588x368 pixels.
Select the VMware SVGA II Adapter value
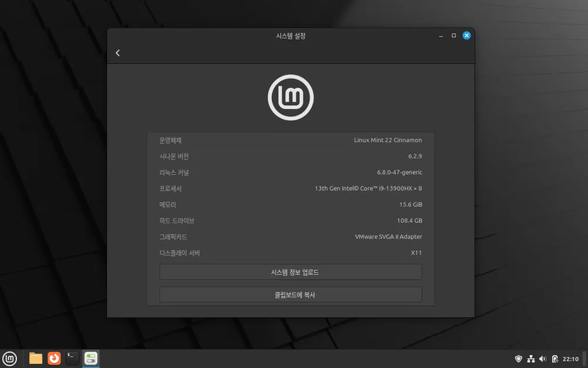pyautogui.click(x=389, y=237)
